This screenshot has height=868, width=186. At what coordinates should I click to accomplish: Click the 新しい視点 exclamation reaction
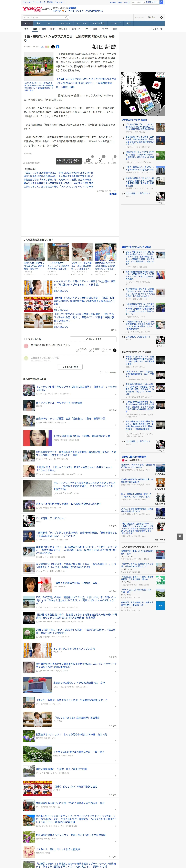pyautogui.click(x=112, y=160)
